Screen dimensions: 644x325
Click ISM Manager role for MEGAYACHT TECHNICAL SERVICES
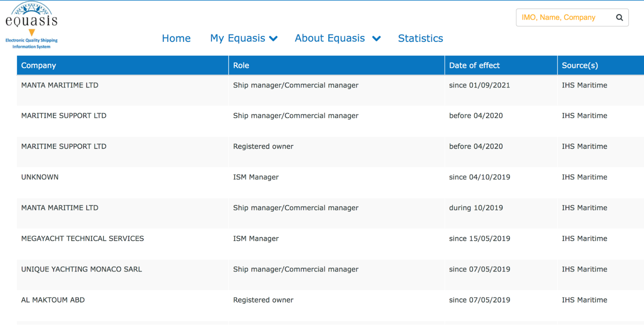tap(256, 239)
